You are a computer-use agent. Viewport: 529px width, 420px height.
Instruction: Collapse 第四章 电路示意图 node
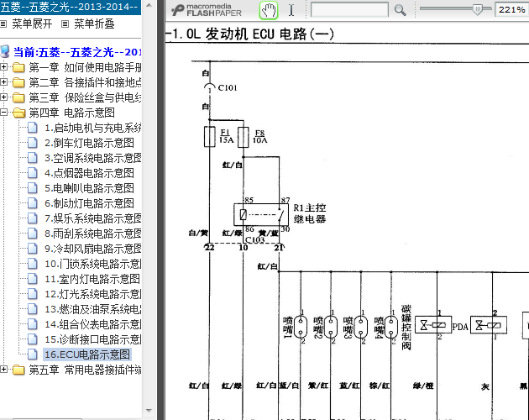(x=3, y=113)
